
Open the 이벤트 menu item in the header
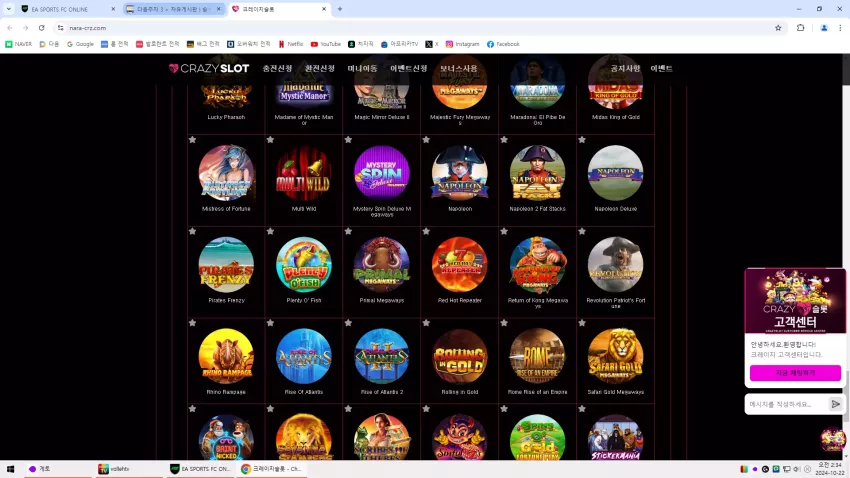coord(661,68)
